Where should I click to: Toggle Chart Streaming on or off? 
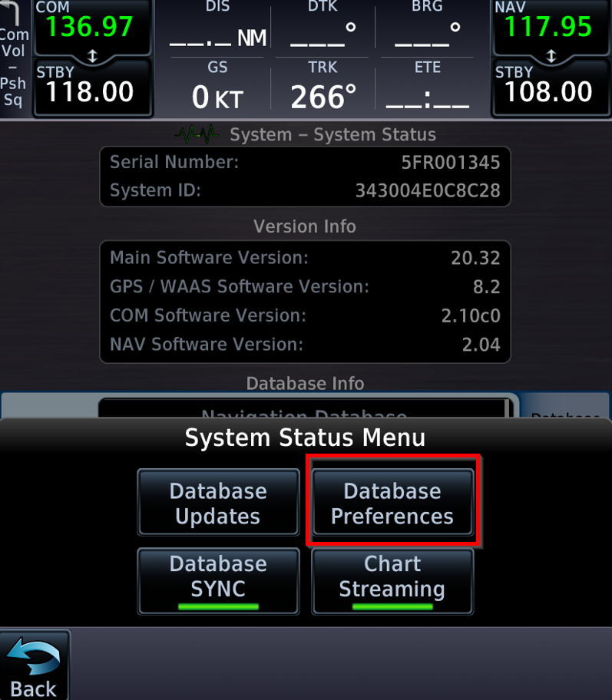pyautogui.click(x=392, y=581)
